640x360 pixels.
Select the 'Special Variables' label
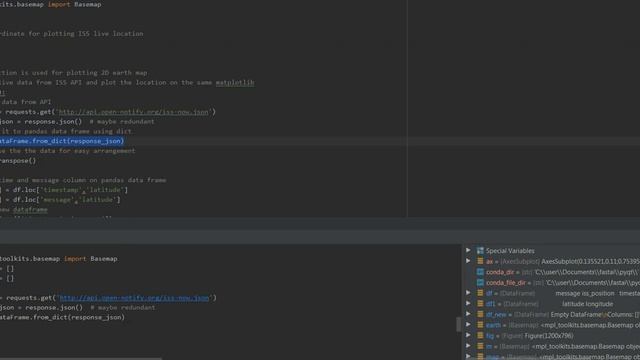[510, 251]
